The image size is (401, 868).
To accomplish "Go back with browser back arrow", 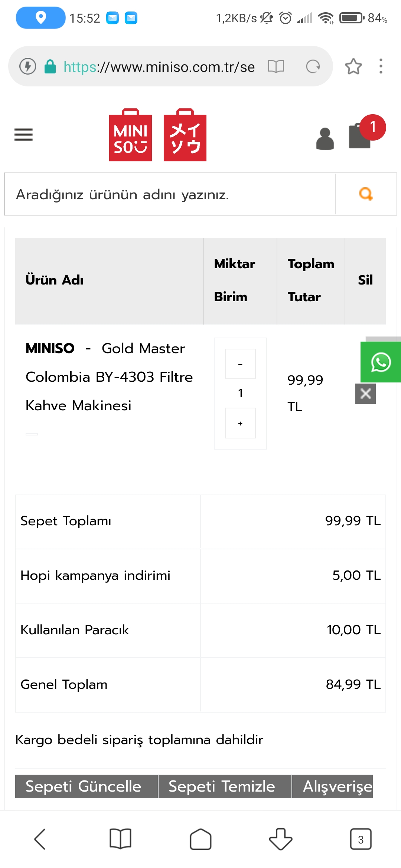I will click(x=40, y=839).
